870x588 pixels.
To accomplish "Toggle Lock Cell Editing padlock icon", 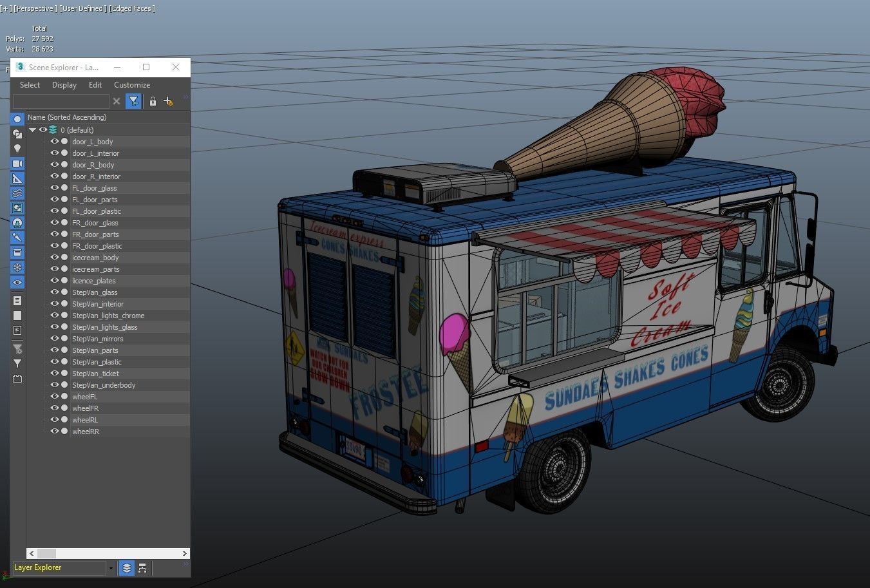I will pos(153,101).
